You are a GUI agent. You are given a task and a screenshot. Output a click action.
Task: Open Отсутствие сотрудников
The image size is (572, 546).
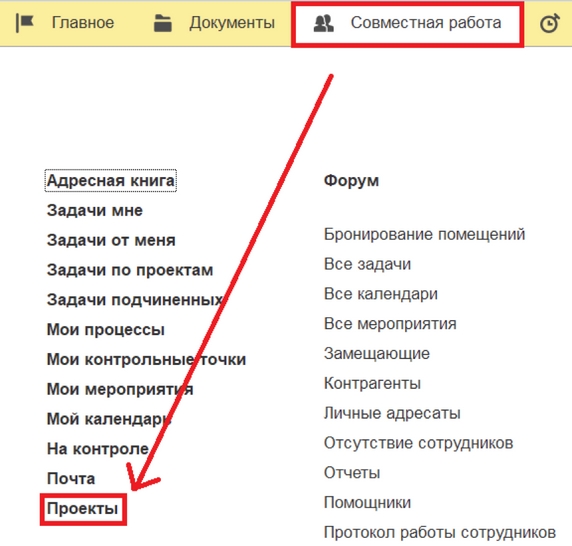(418, 443)
